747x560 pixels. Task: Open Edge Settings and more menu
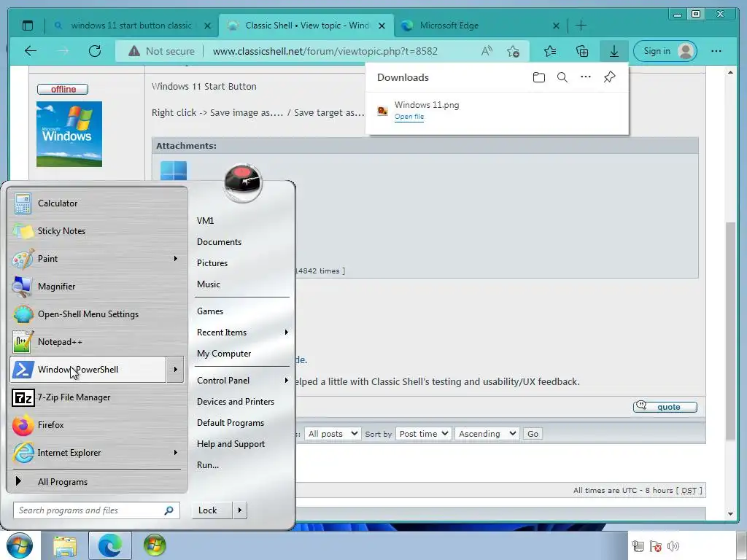pyautogui.click(x=716, y=51)
